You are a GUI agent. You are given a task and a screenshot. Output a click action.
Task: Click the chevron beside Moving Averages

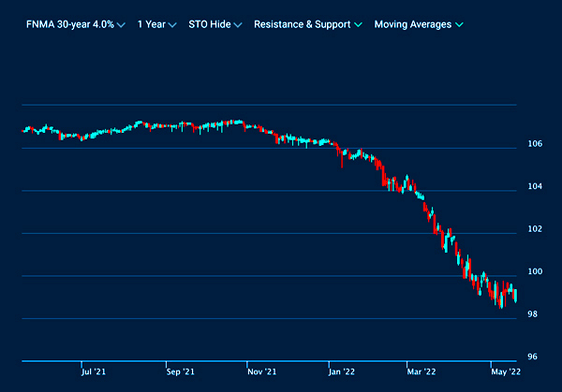pos(460,25)
